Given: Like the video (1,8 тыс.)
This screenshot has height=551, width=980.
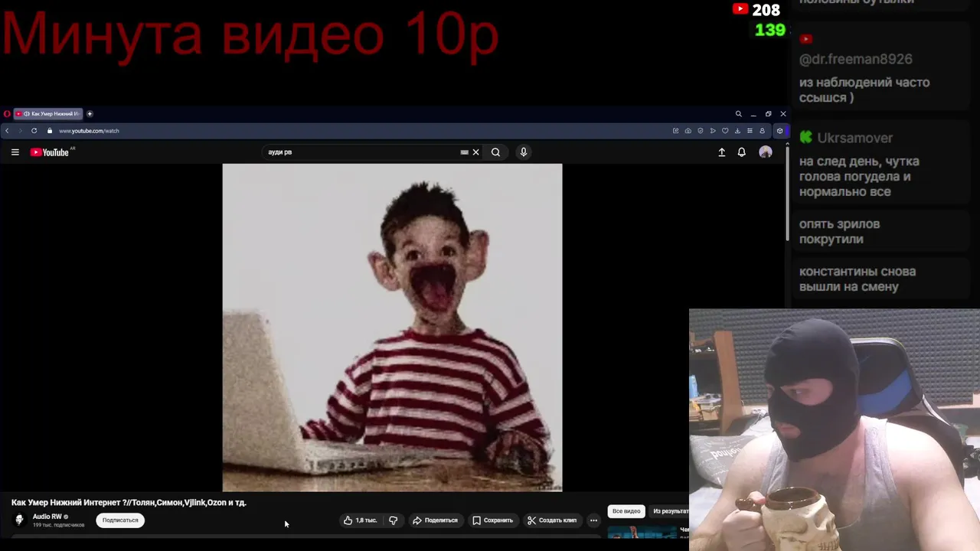Looking at the screenshot, I should tap(360, 520).
